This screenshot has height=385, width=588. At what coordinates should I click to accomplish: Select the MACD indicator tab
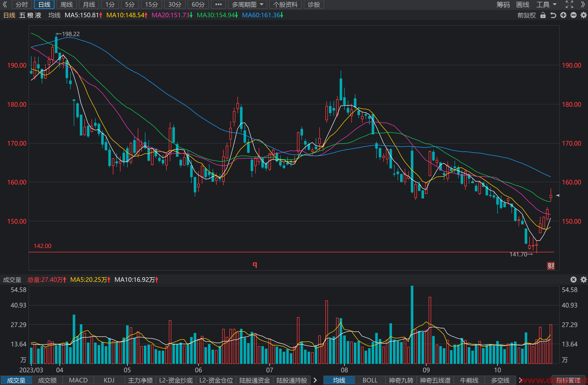pyautogui.click(x=78, y=380)
